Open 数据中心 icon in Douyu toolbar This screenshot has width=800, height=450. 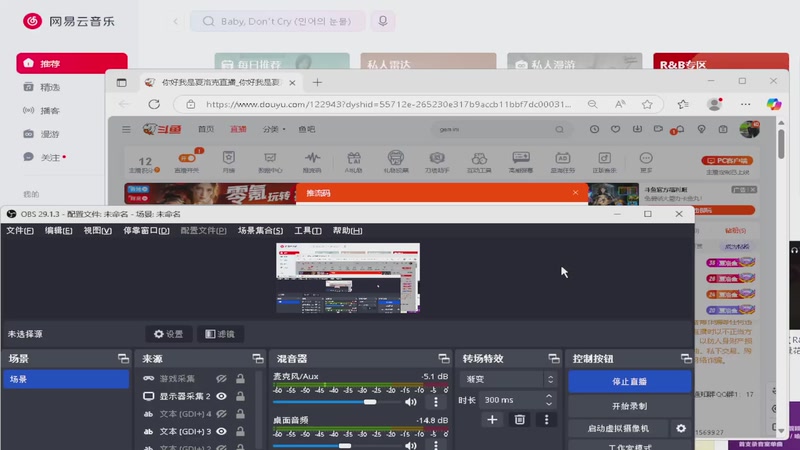pos(270,162)
